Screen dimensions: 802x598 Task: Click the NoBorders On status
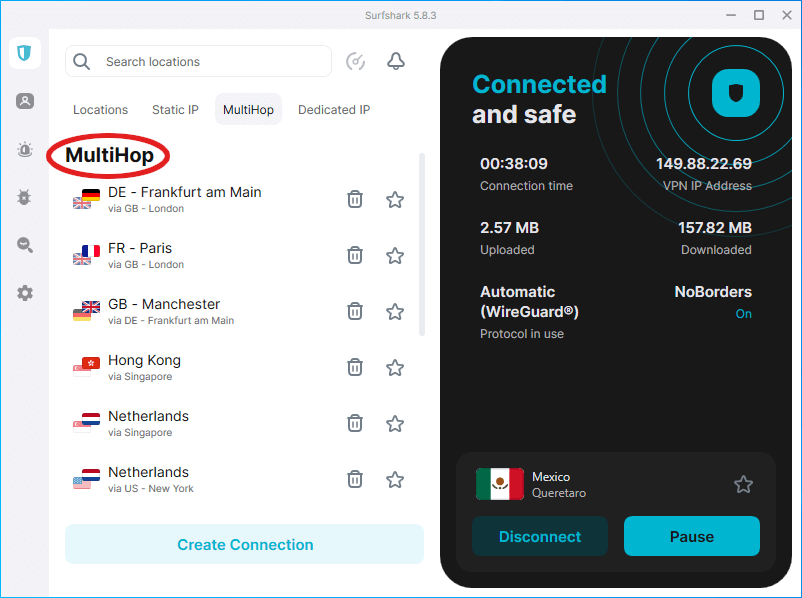pyautogui.click(x=744, y=314)
